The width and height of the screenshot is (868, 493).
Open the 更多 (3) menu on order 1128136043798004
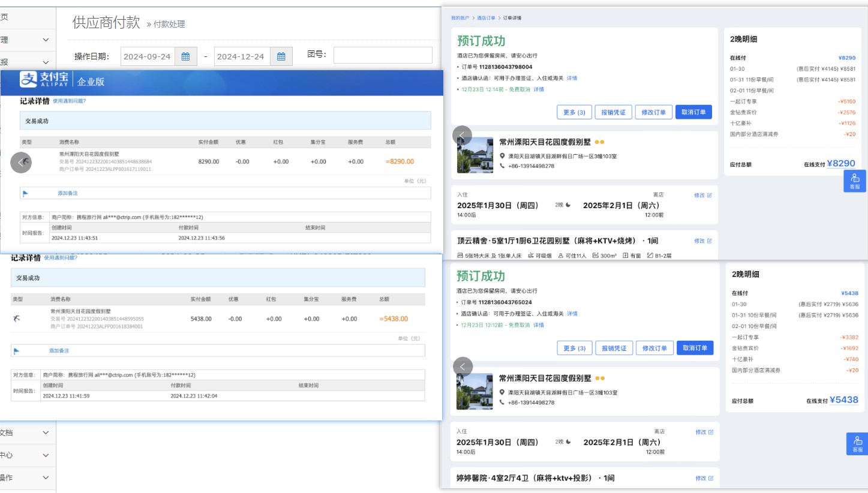574,112
